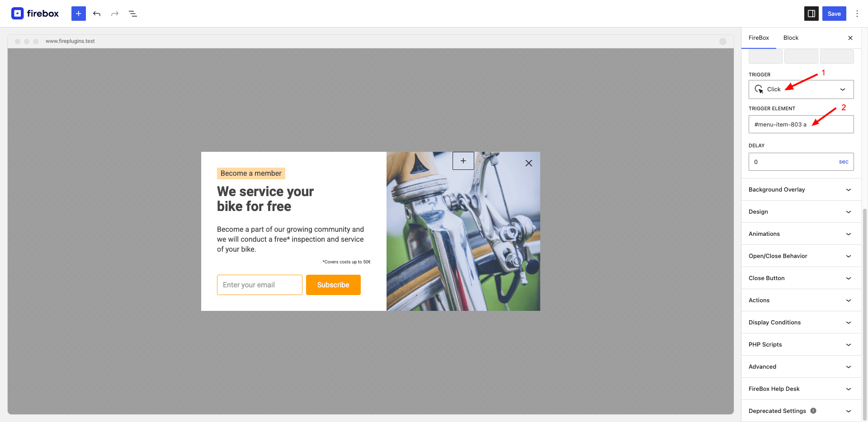This screenshot has height=422, width=868.
Task: Click the Save button
Action: coord(834,14)
